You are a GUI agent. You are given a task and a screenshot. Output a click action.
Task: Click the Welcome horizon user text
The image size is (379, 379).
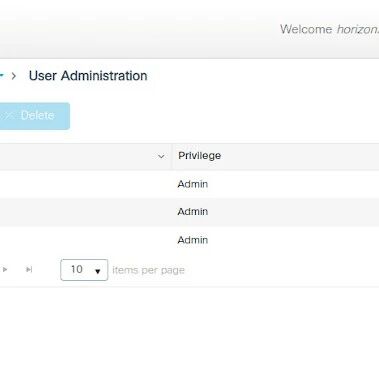329,29
